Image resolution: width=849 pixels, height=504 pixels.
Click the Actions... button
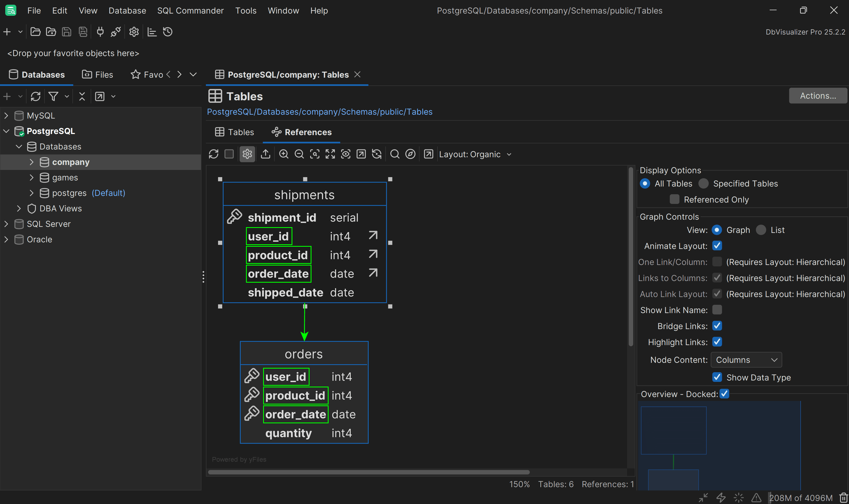pos(818,96)
